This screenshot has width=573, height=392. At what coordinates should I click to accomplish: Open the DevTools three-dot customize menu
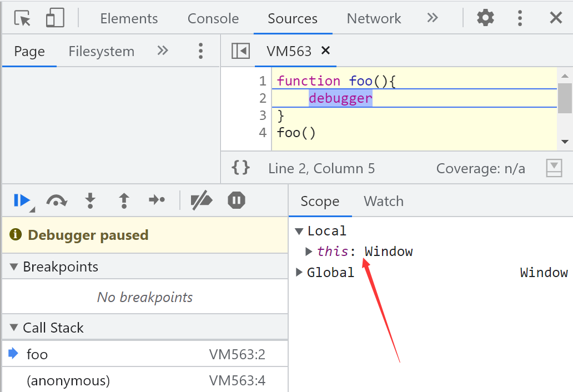tap(520, 18)
